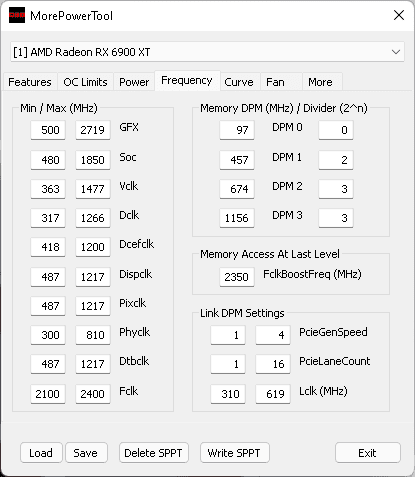415x477 pixels.
Task: Edit Dcefclk minimum field 418
Action: tap(48, 247)
